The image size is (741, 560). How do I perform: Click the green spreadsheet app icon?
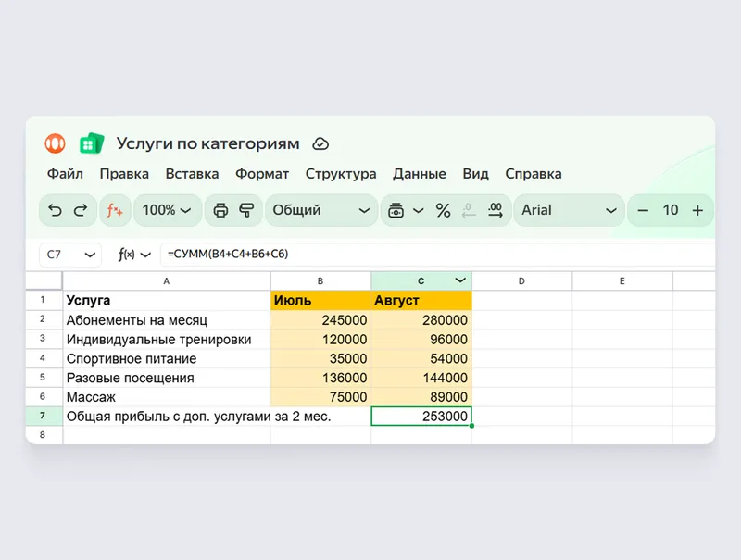[92, 143]
